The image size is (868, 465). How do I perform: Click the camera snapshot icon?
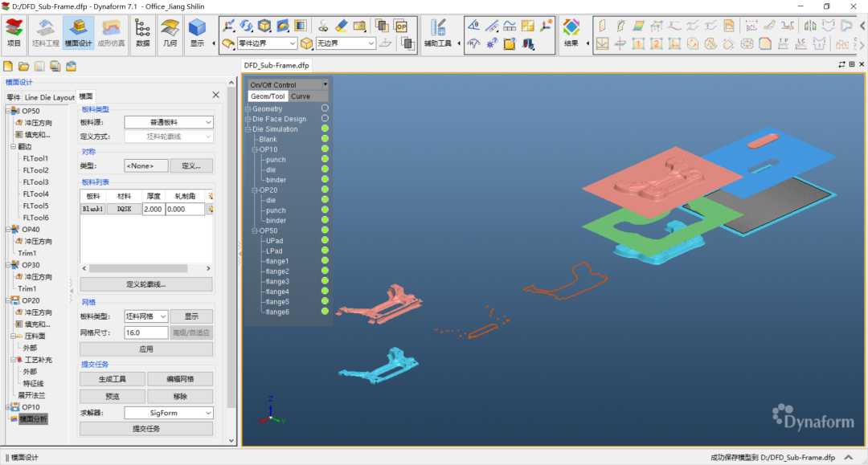359,26
